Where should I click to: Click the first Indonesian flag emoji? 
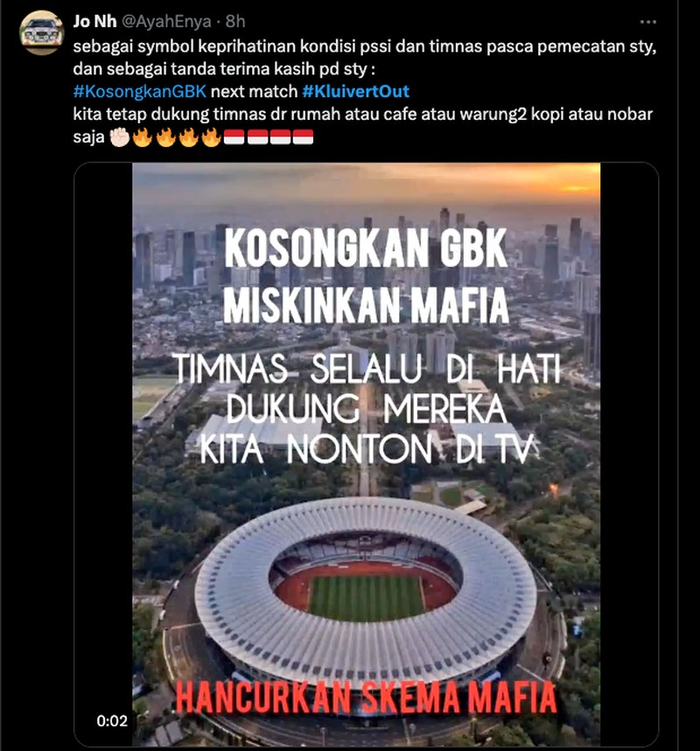click(234, 137)
